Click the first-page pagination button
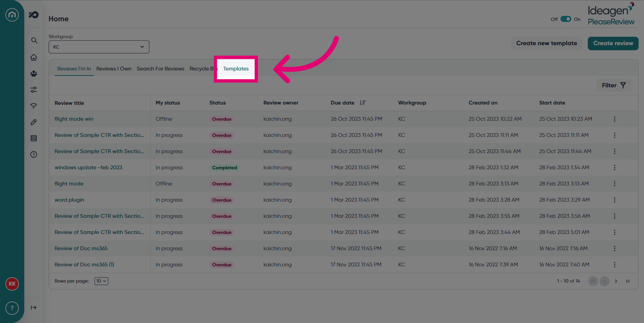The width and height of the screenshot is (644, 323). click(x=593, y=281)
